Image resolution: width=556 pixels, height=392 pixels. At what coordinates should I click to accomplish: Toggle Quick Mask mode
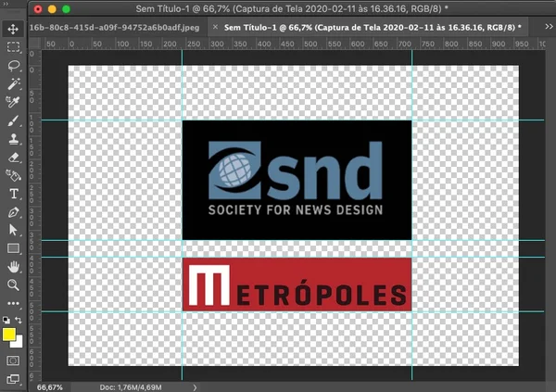13,360
